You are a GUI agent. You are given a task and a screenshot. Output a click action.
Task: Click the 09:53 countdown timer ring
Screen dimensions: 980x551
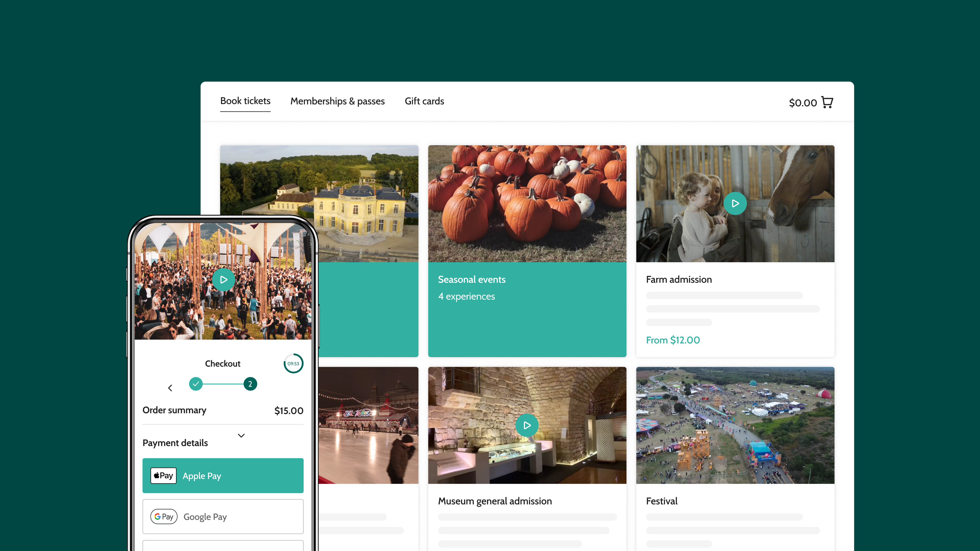(293, 363)
